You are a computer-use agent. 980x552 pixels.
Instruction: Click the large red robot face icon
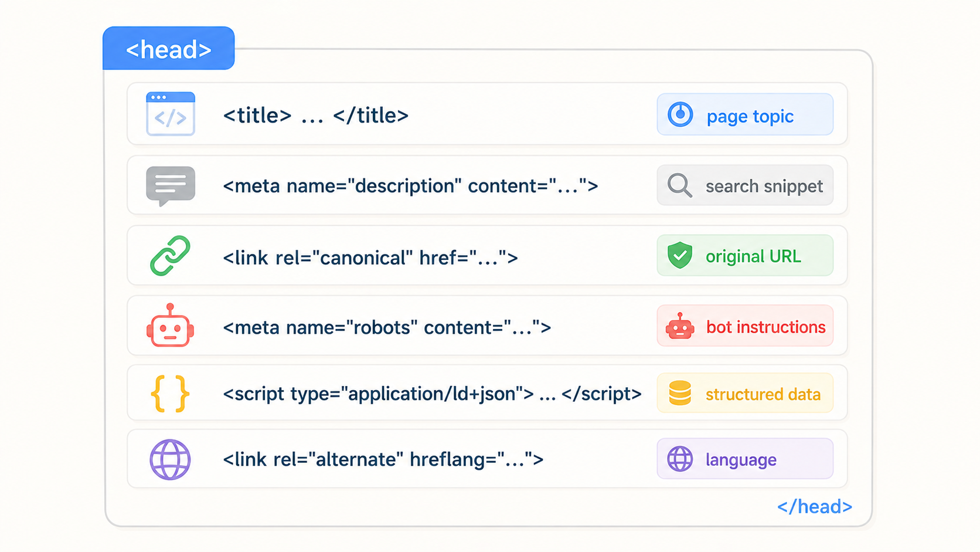[170, 326]
